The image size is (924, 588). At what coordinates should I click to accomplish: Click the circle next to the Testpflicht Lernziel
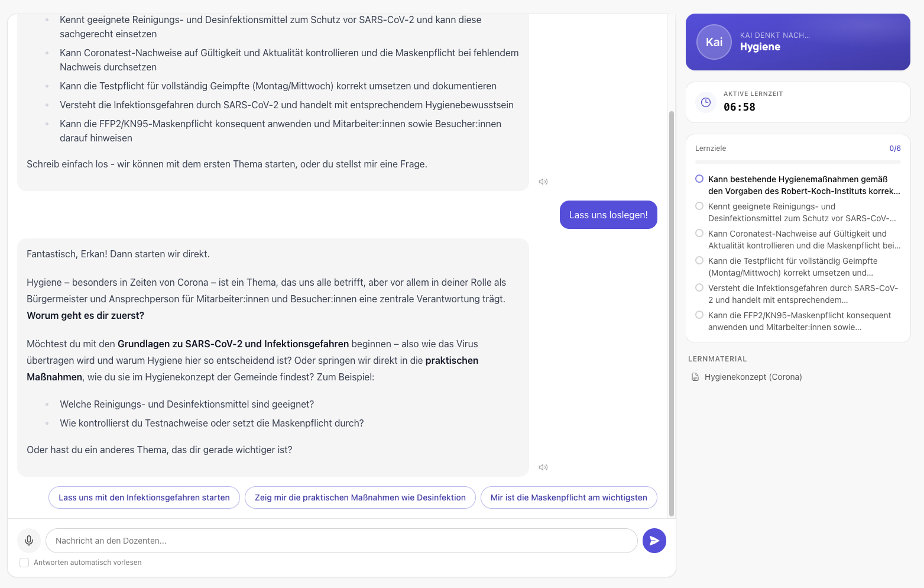click(699, 260)
